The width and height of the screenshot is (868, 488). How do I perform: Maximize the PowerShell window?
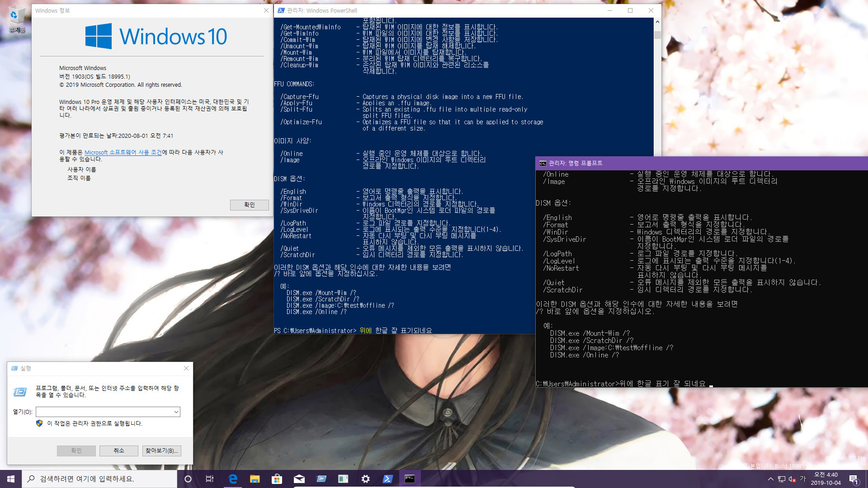(x=630, y=10)
